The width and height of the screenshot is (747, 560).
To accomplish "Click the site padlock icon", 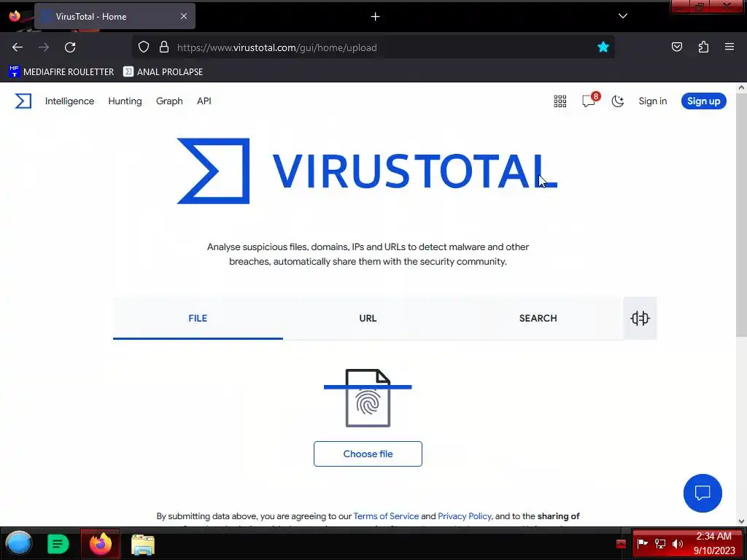I will coord(164,47).
